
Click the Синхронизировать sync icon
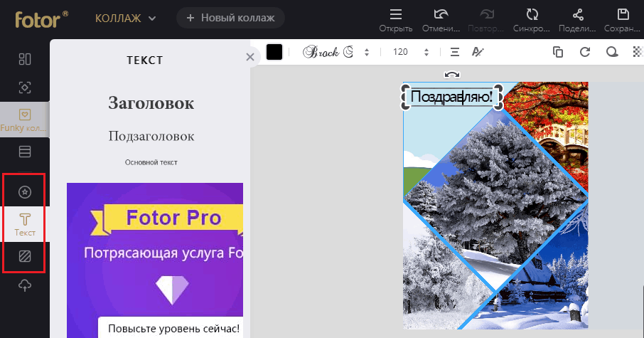(531, 19)
